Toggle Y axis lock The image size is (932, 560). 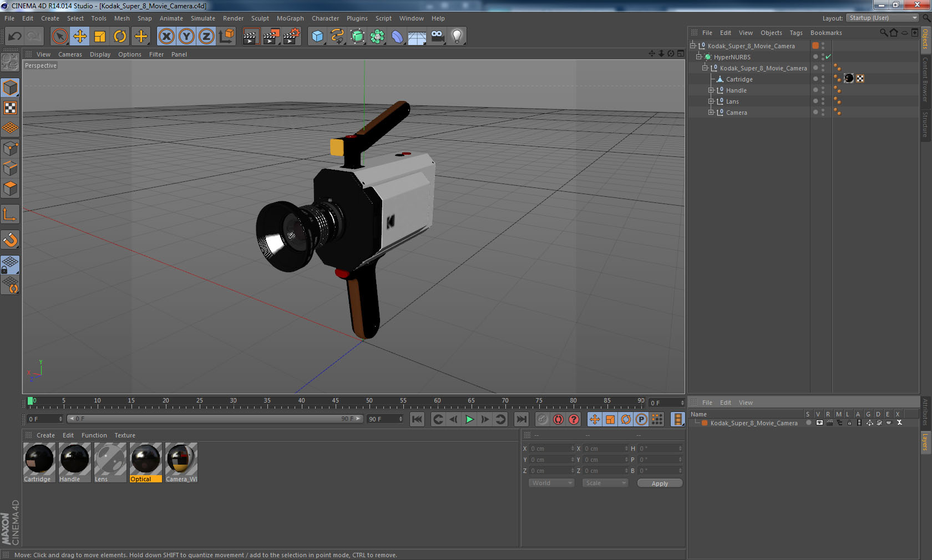click(186, 37)
